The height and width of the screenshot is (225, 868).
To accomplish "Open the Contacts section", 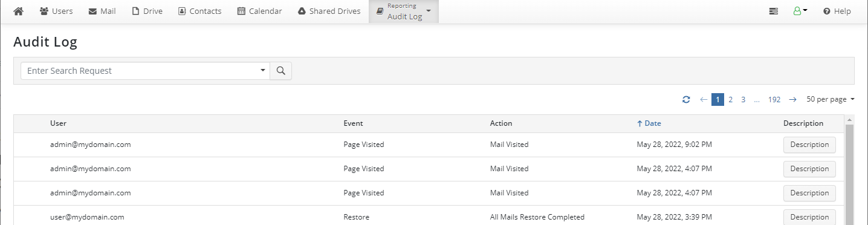I will pos(200,11).
